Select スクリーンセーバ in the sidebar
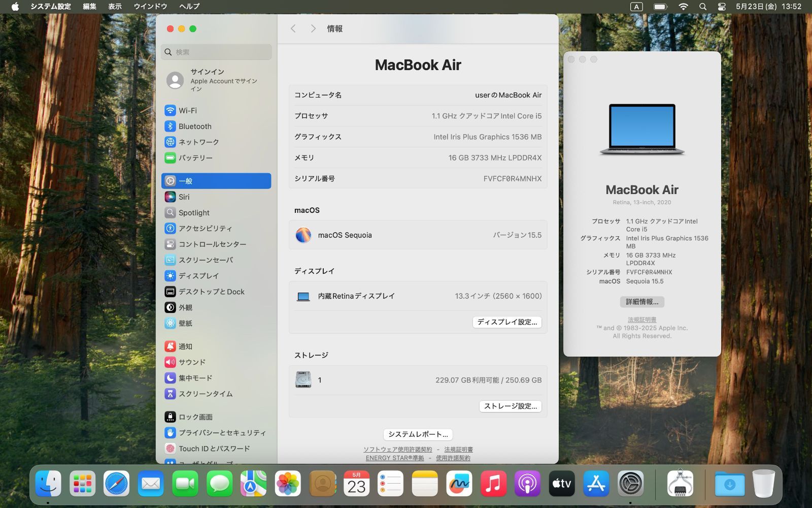The height and width of the screenshot is (508, 812). pos(216,260)
